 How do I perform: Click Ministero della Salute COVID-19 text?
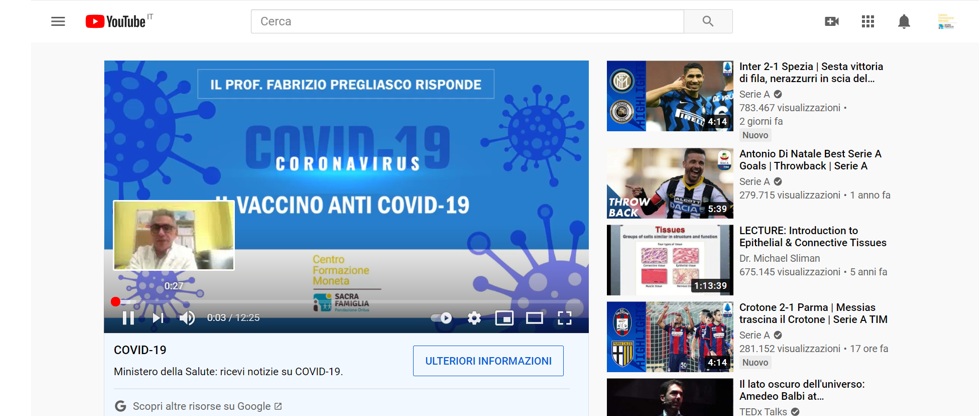tap(229, 372)
